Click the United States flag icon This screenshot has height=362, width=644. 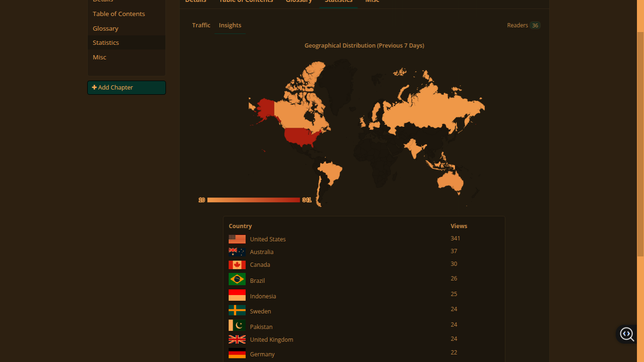click(x=237, y=239)
